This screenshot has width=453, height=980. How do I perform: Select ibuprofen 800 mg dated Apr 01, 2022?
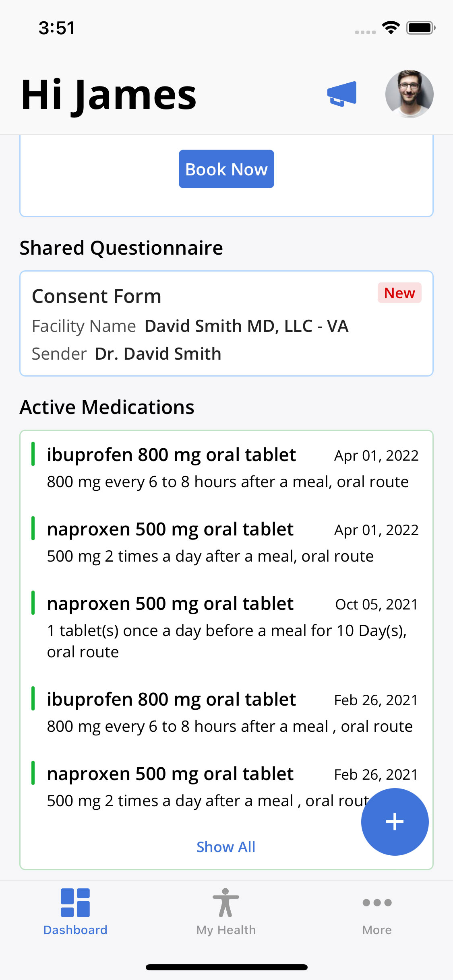225,467
